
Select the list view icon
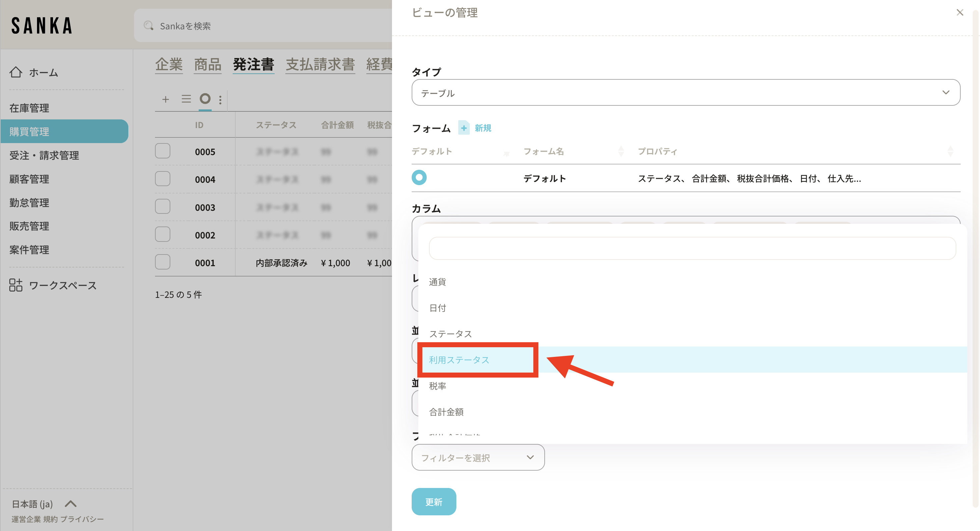tap(186, 99)
